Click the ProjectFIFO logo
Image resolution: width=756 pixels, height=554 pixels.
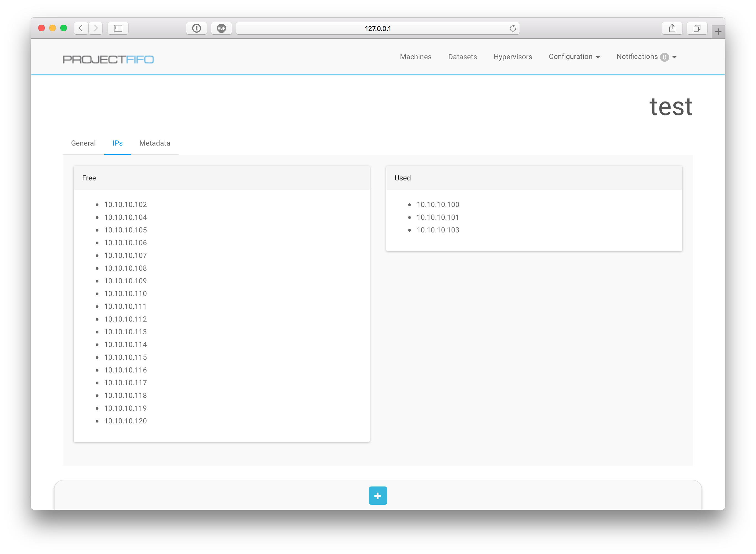pyautogui.click(x=108, y=59)
